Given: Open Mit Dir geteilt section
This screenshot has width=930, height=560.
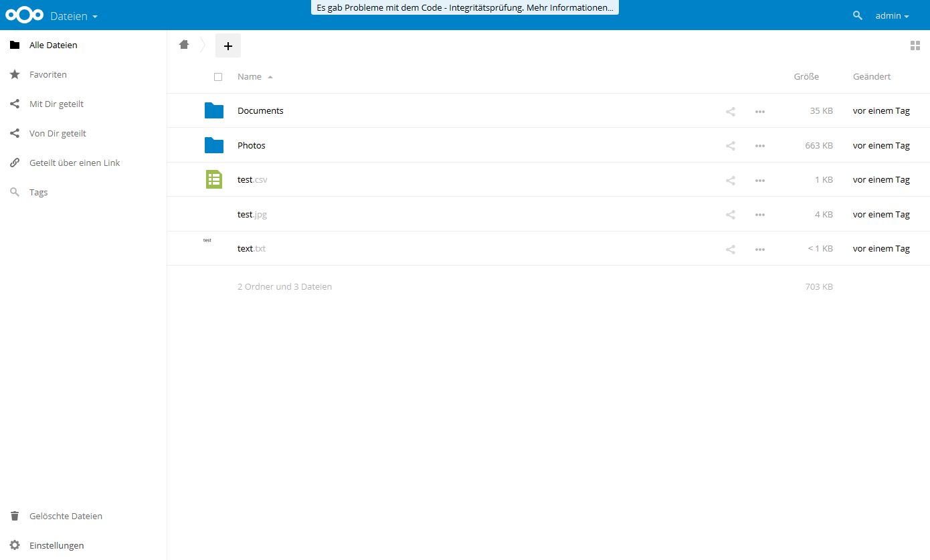Looking at the screenshot, I should tap(56, 104).
